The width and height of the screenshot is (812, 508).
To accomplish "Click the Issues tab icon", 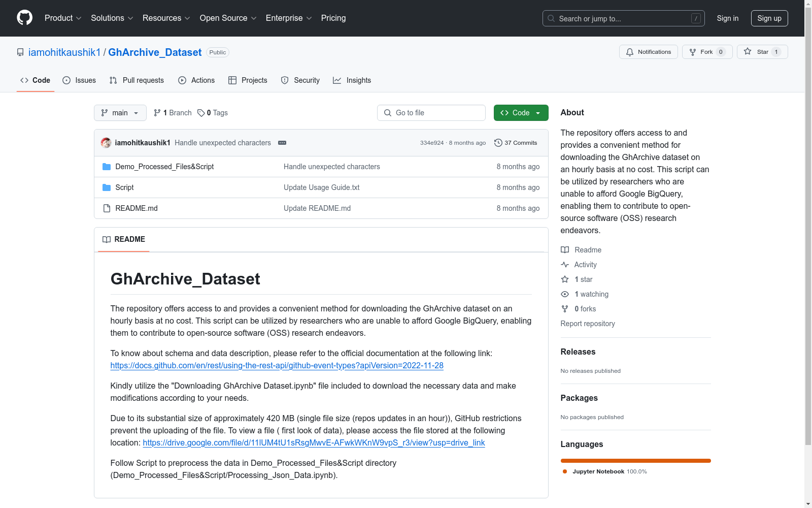I will (x=66, y=80).
